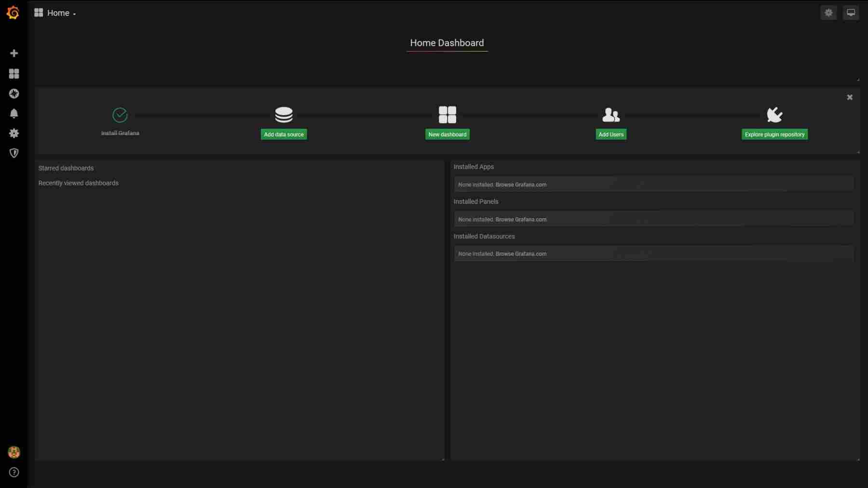This screenshot has width=868, height=488.
Task: Close the getting started panel
Action: coord(849,97)
